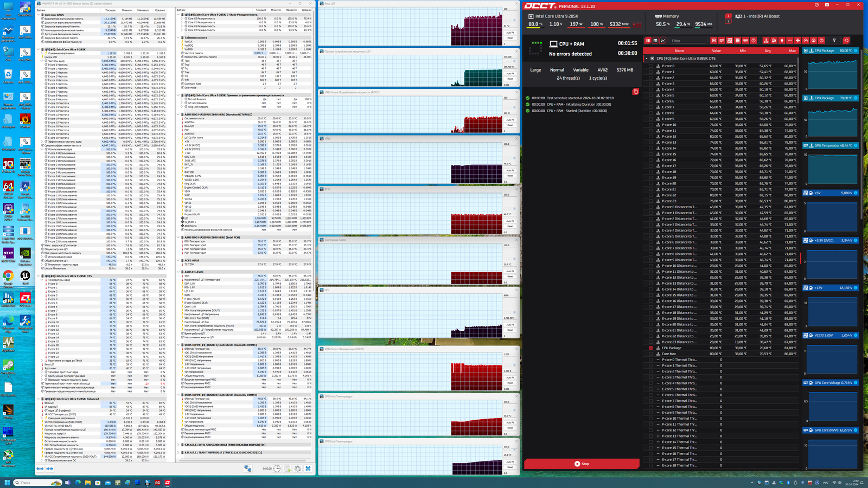Screen dimensions: 868x488
Task: Switch OCCT monitoring to graph view icon
Action: 663,41
